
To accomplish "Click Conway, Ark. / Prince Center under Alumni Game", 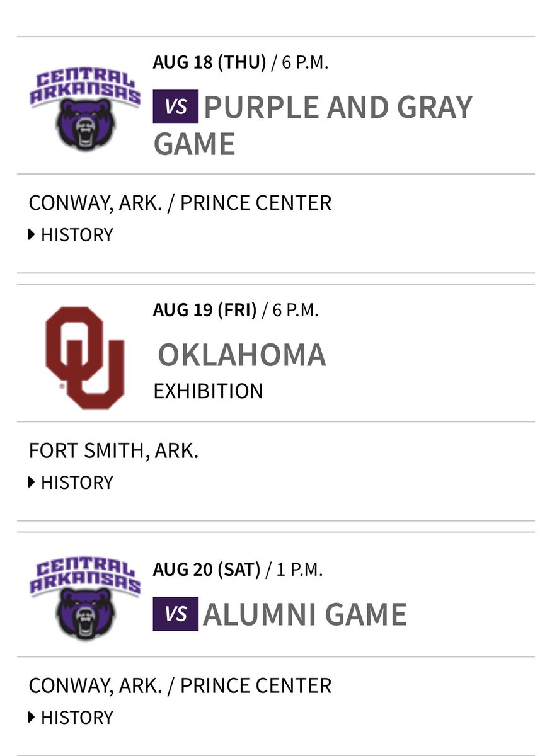I will click(x=180, y=685).
